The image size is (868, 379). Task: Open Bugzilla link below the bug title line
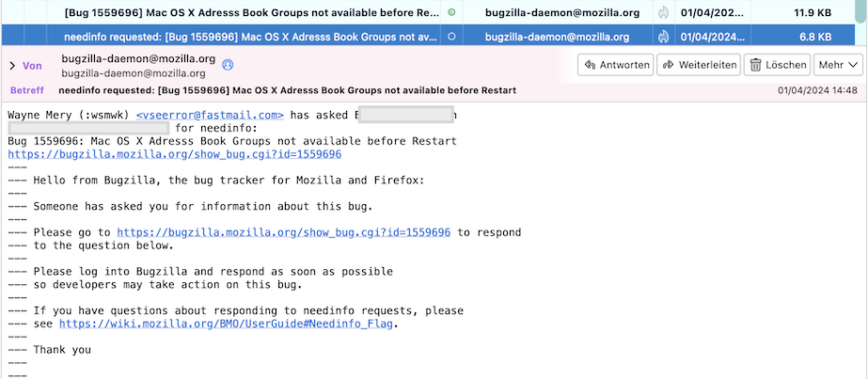(174, 154)
